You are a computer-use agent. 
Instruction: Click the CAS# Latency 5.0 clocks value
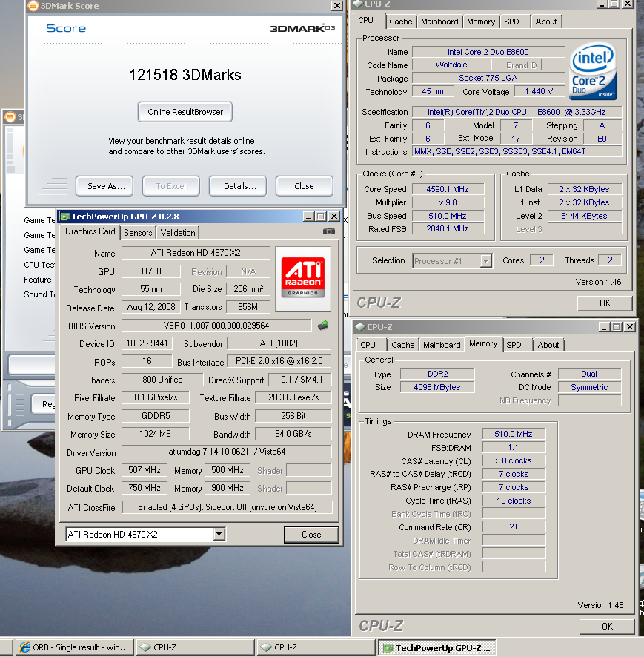[x=514, y=461]
